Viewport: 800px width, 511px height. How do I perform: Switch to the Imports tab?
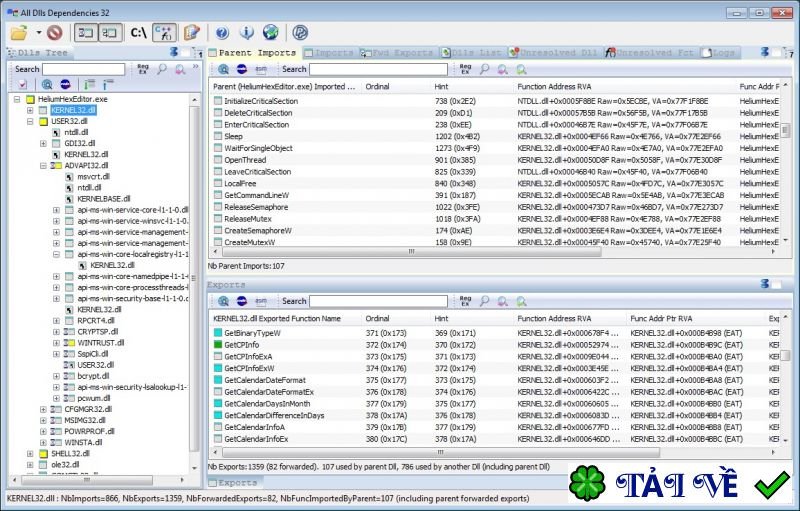click(329, 53)
